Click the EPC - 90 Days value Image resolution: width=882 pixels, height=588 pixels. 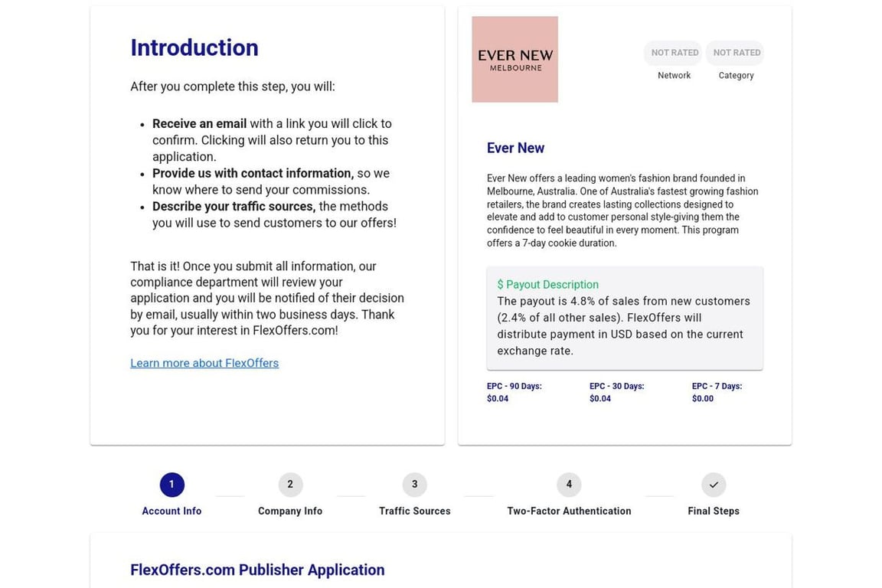point(498,398)
